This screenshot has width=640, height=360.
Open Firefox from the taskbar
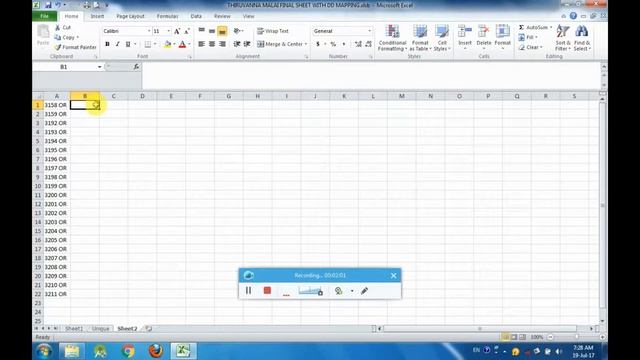pos(156,351)
